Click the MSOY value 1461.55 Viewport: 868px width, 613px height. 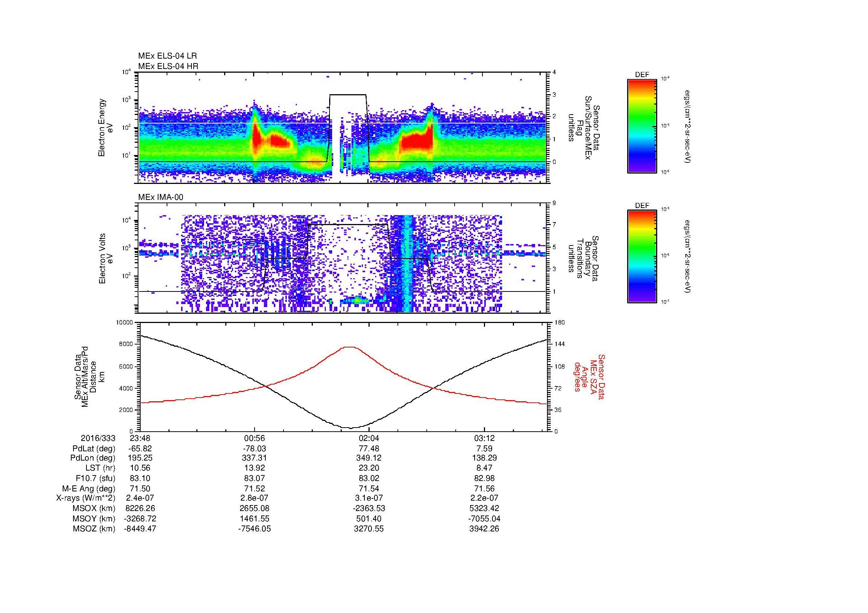pos(255,518)
